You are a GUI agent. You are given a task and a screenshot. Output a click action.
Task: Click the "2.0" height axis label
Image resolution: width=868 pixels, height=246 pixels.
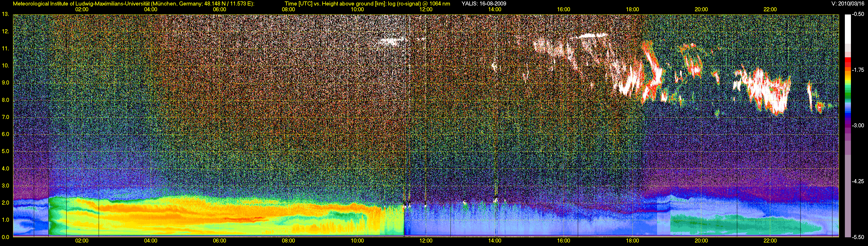point(5,203)
